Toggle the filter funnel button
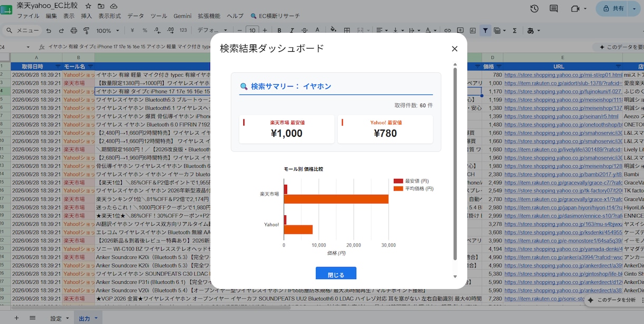Viewport: 644px width, 324px height. coord(485,31)
